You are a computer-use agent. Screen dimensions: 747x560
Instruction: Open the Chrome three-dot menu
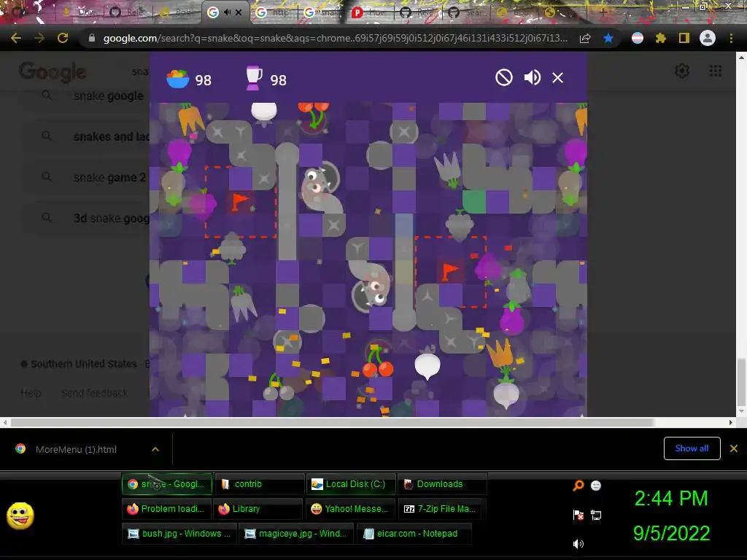pyautogui.click(x=731, y=38)
